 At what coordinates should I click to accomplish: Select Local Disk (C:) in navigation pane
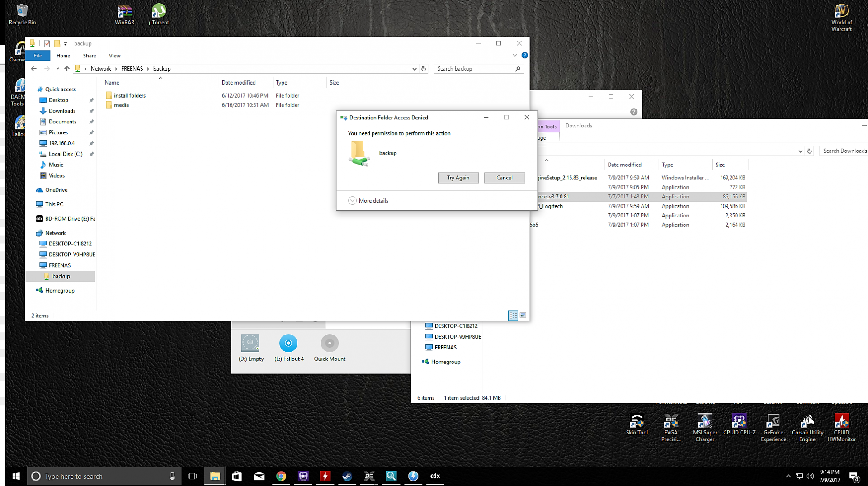pyautogui.click(x=66, y=154)
